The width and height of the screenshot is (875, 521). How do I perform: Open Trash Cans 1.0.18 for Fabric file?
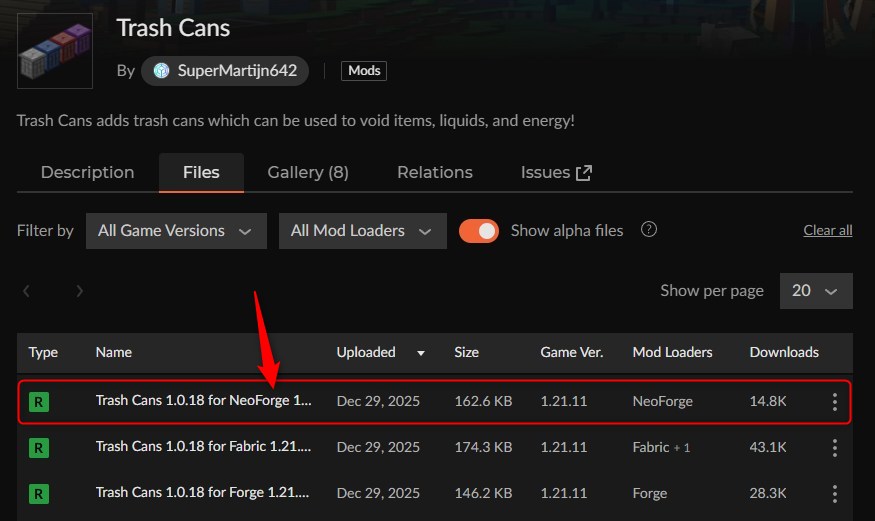204,447
